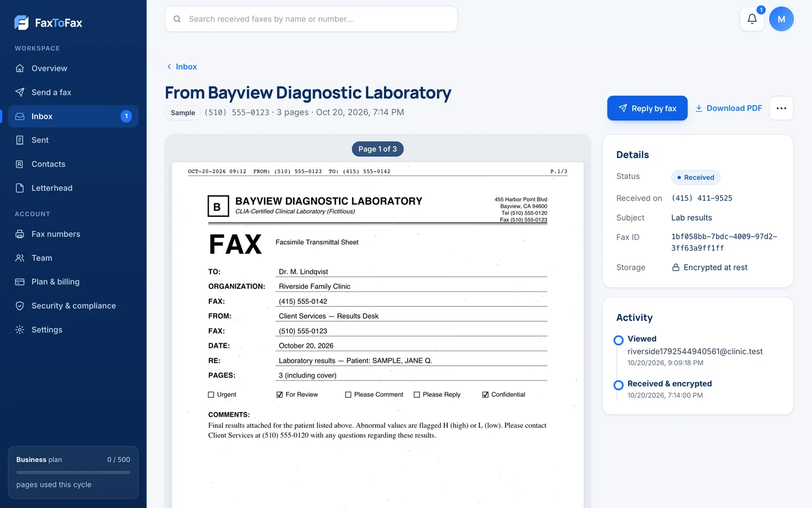This screenshot has width=812, height=508.
Task: Click the Page 1 of 3 indicator
Action: click(378, 149)
